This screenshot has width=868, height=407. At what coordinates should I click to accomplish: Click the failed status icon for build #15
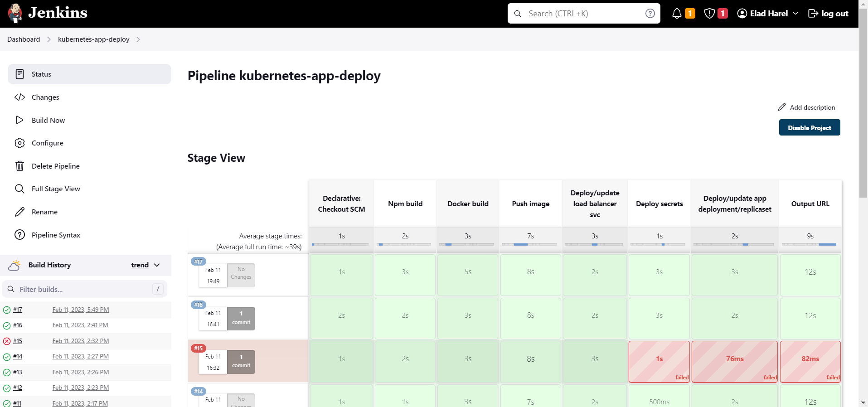point(7,341)
